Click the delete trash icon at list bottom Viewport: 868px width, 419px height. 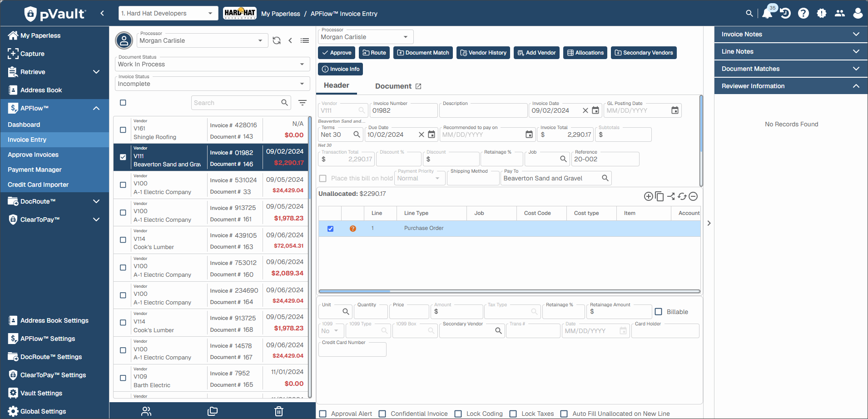[279, 411]
